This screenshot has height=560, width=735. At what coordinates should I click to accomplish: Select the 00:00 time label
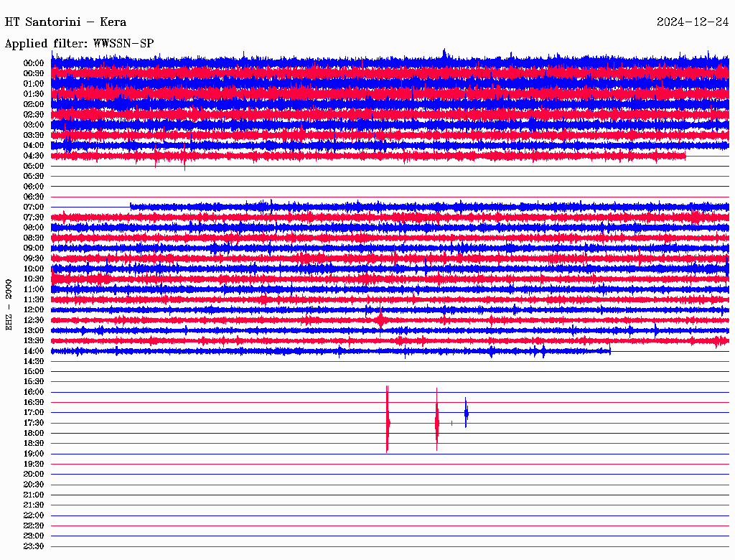34,63
